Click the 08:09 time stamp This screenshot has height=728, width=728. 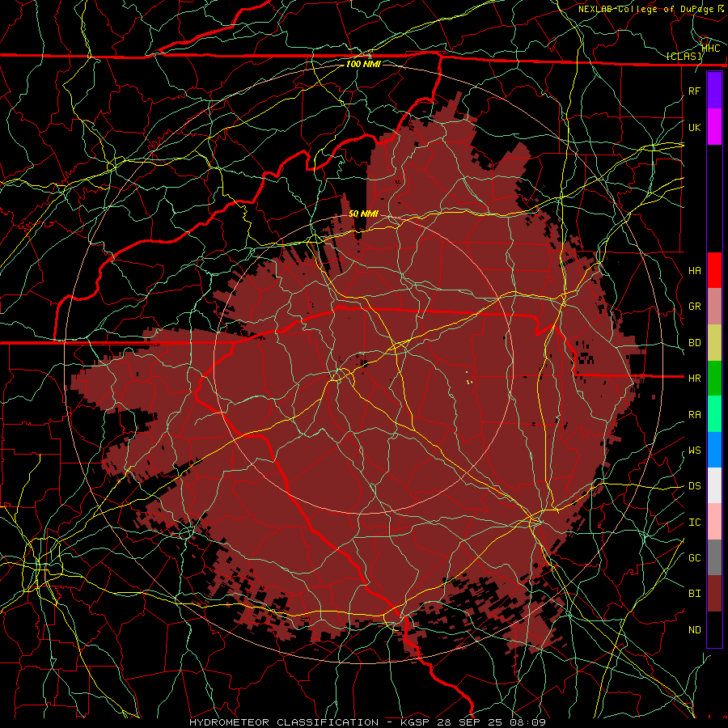(527, 722)
